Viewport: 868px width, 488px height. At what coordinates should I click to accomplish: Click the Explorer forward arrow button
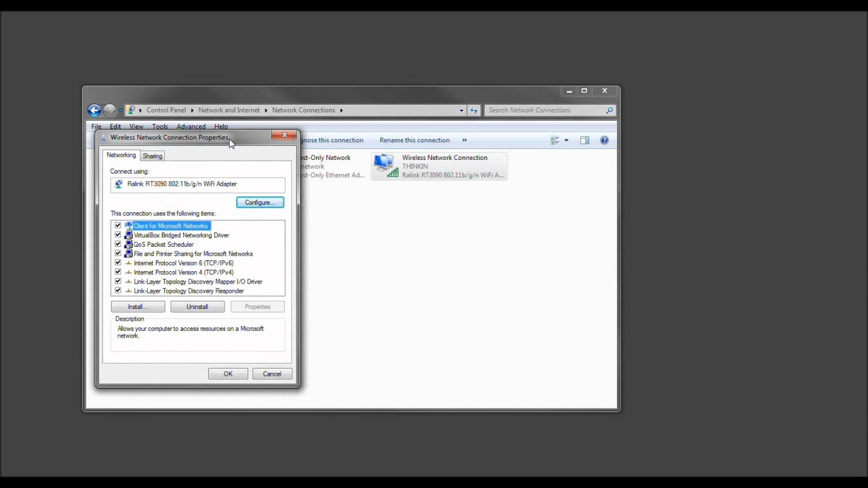(109, 110)
